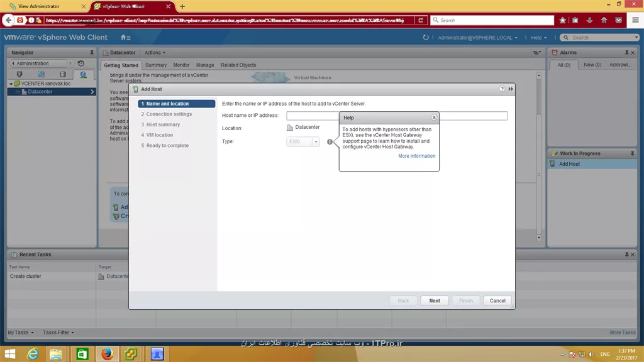Open More information link in Help
The width and height of the screenshot is (644, 362).
(x=416, y=156)
